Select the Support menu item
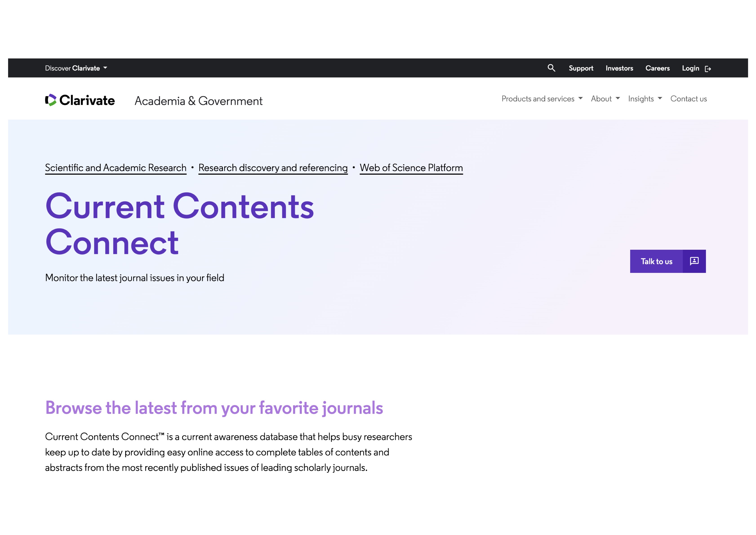This screenshot has width=756, height=535. [581, 68]
